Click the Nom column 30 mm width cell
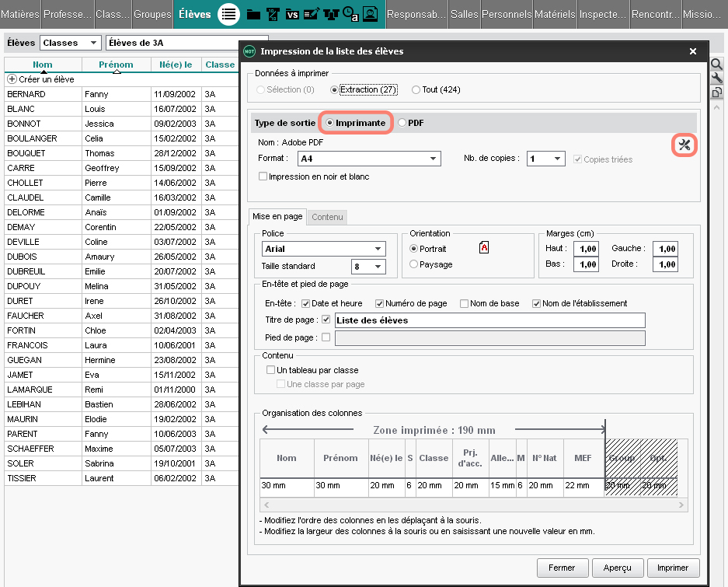This screenshot has height=587, width=728. [x=287, y=485]
